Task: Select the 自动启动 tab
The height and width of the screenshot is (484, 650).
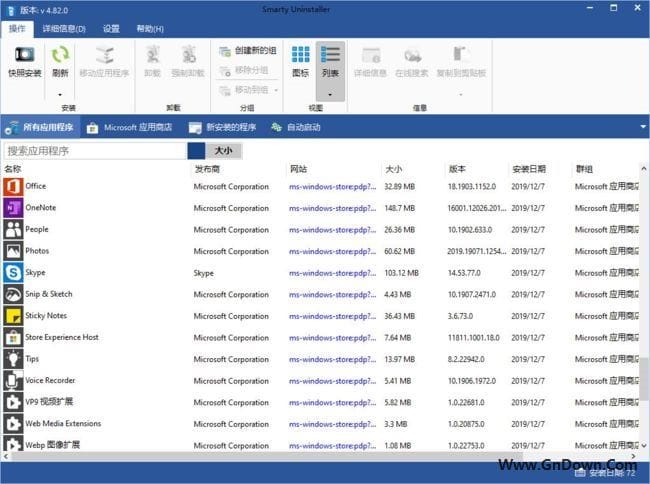Action: coord(296,128)
